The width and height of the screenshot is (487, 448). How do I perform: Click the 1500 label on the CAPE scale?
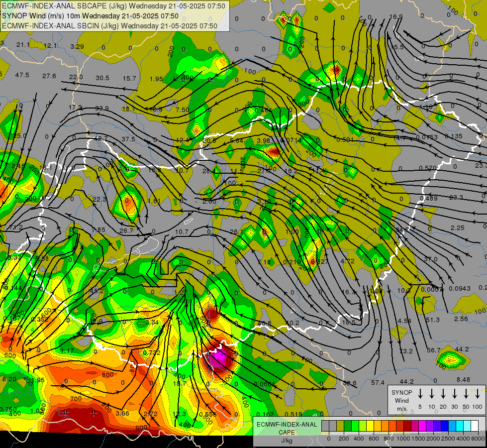pyautogui.click(x=418, y=439)
